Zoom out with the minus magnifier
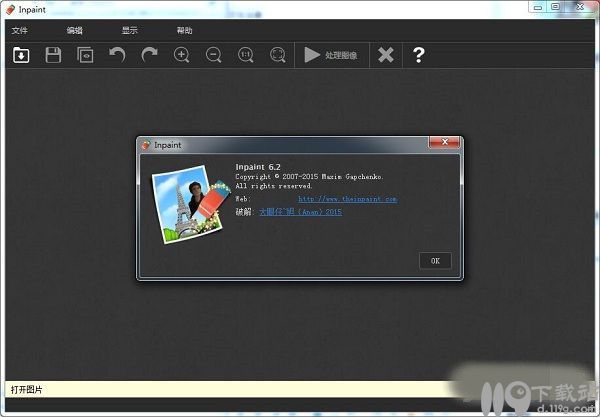 coord(214,55)
